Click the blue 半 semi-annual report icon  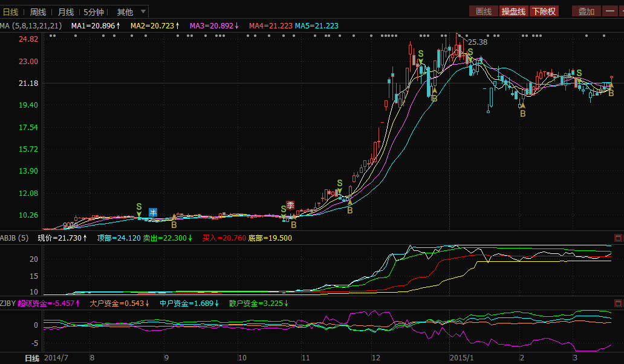point(153,212)
